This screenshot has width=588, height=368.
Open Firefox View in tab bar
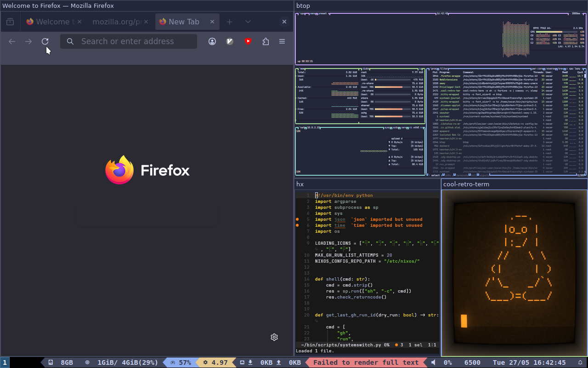tap(10, 22)
